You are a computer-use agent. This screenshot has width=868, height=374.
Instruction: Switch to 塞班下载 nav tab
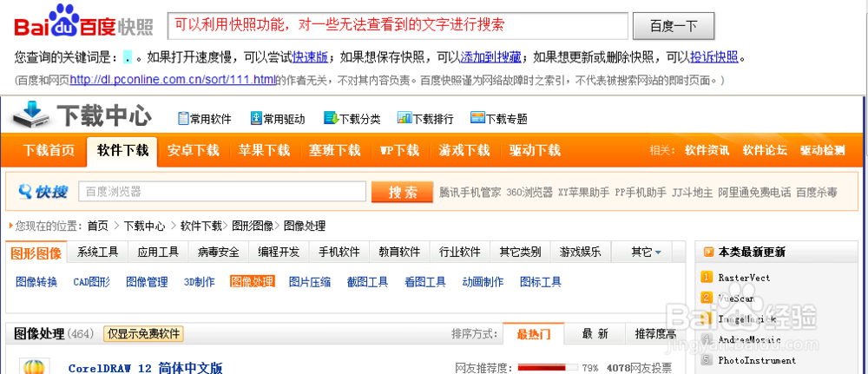pyautogui.click(x=335, y=150)
